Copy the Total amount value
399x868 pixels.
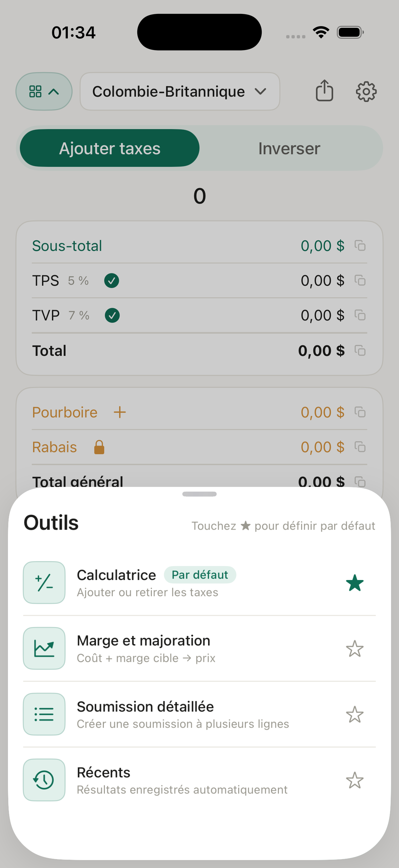coord(360,351)
